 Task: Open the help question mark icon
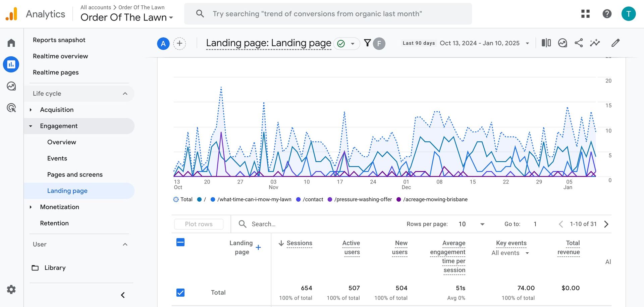tap(607, 14)
